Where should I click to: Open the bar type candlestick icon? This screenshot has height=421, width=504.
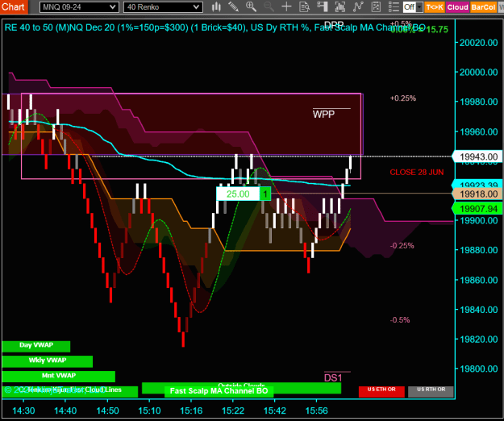[216, 6]
